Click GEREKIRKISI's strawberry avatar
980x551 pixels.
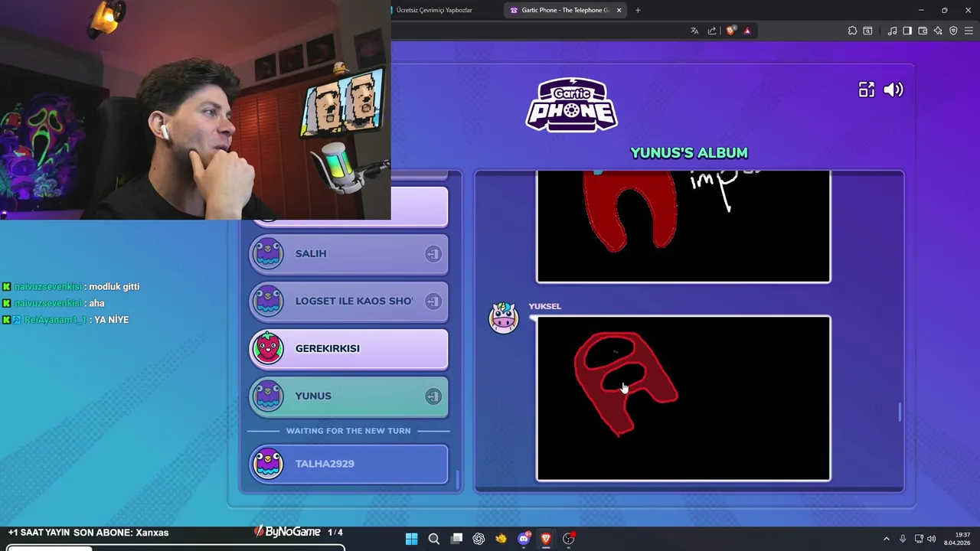(x=268, y=348)
